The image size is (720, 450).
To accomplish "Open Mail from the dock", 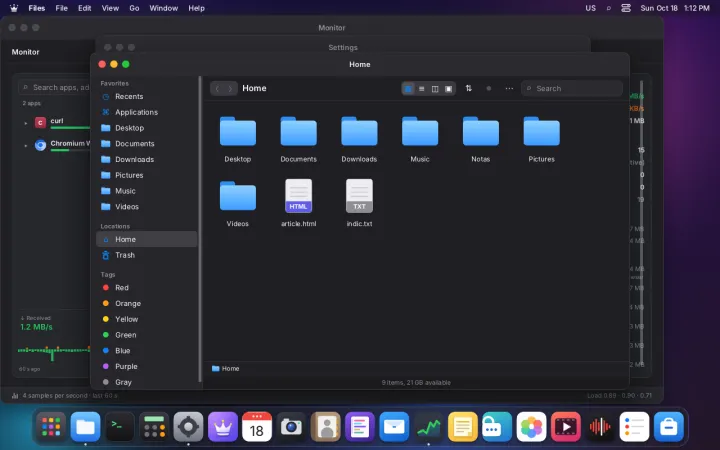I will click(x=394, y=427).
